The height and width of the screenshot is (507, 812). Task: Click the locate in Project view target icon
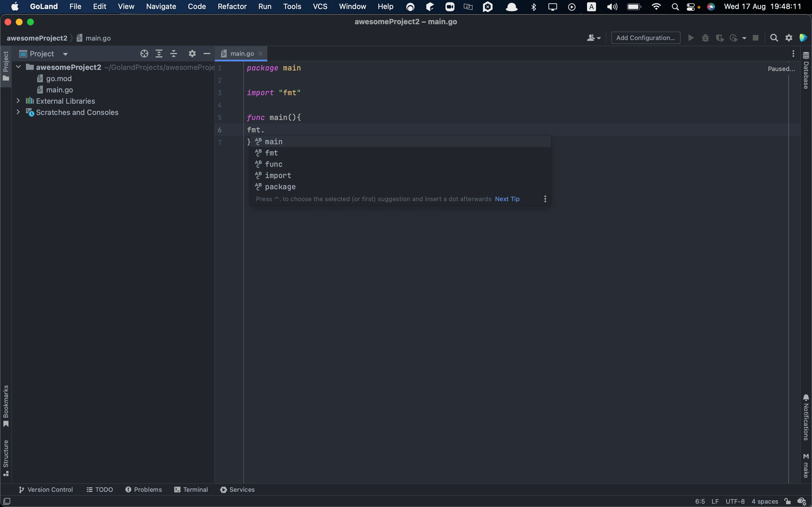tap(144, 54)
